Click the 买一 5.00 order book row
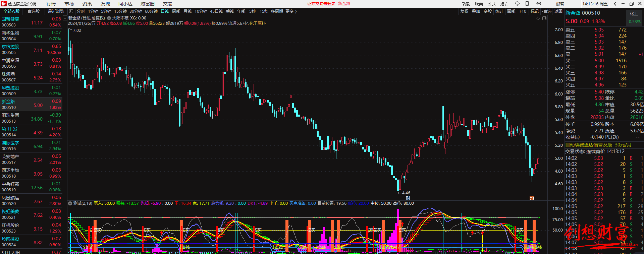The width and height of the screenshot is (644, 254). coord(604,61)
